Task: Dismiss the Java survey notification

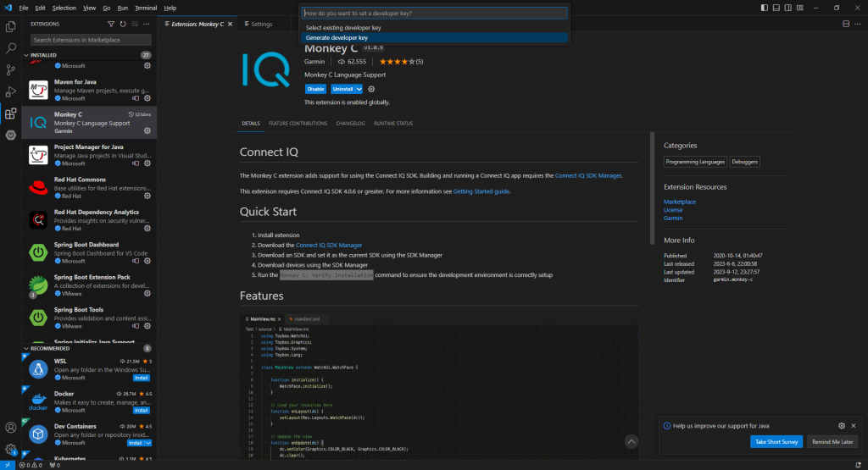Action: [x=854, y=426]
